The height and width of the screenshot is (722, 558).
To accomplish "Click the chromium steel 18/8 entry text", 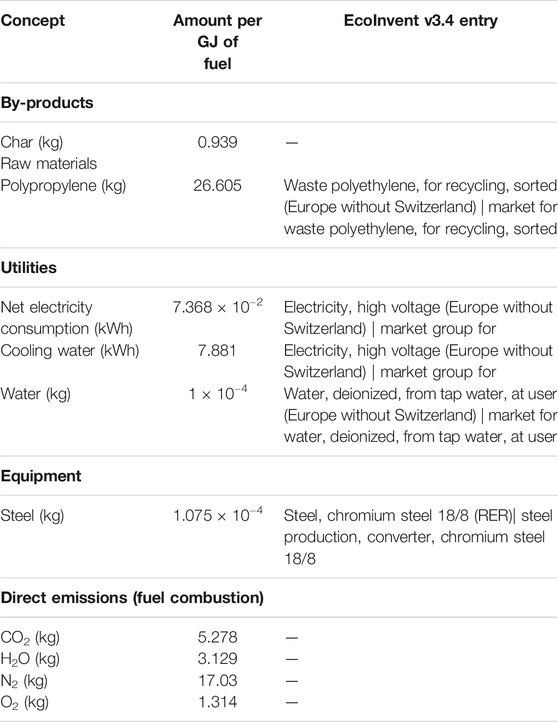I will [x=418, y=537].
